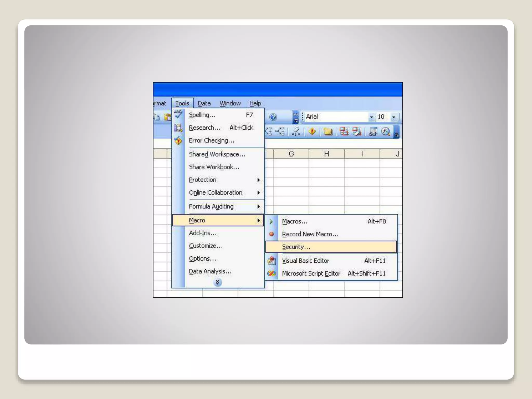Select column H header

tap(327, 154)
